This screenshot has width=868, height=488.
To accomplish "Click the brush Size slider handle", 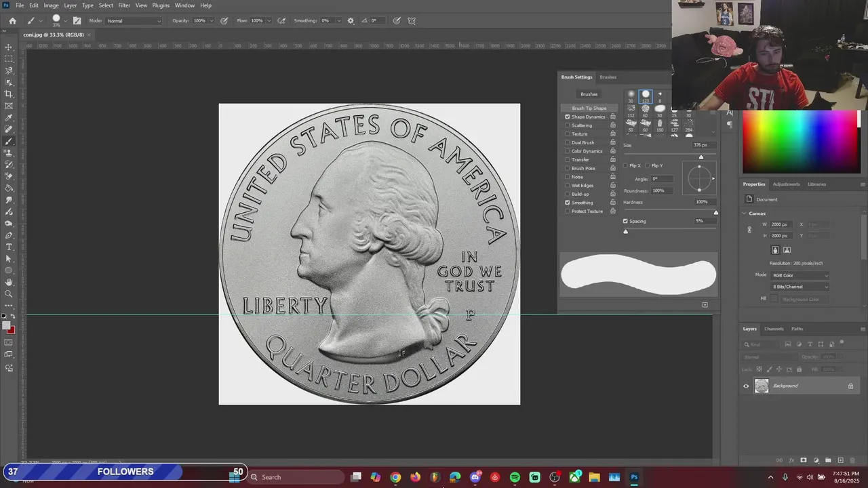I will [701, 157].
